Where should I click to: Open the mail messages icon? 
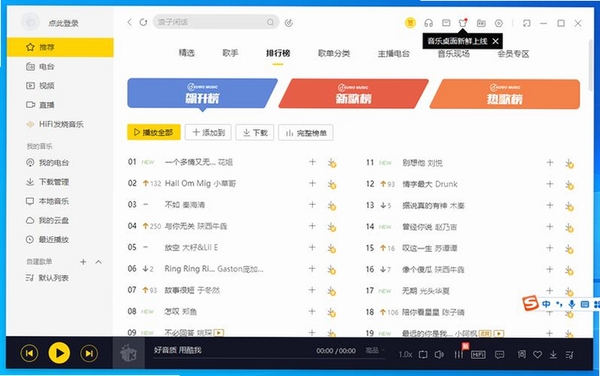446,23
